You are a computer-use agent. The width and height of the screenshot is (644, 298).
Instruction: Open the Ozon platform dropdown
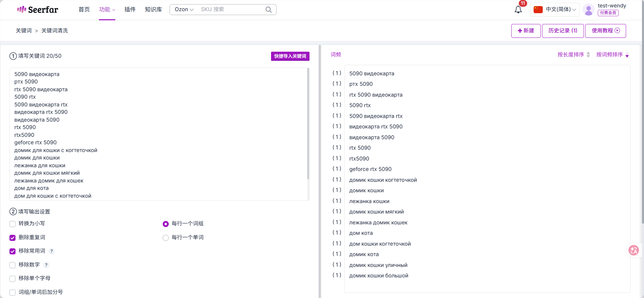[184, 9]
